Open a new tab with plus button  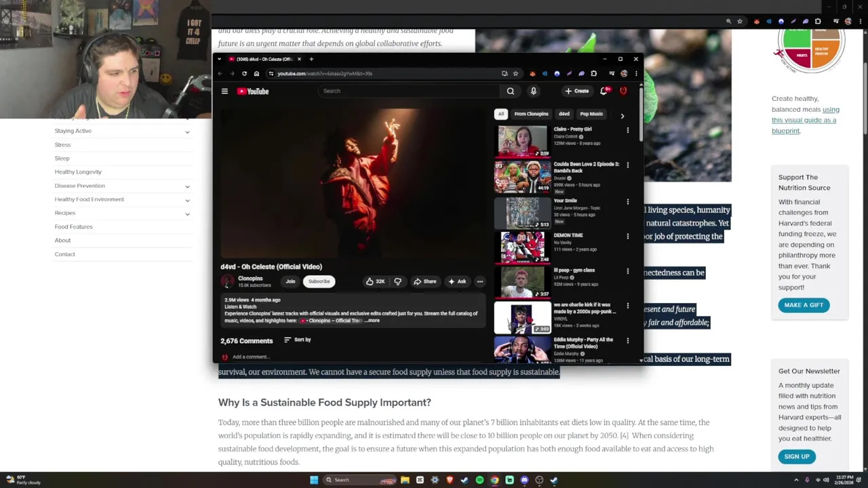(x=311, y=59)
